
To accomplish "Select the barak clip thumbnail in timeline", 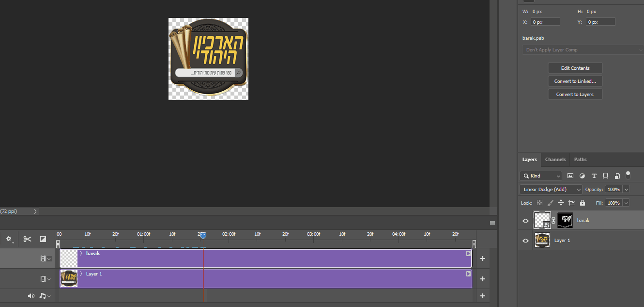I will (x=69, y=259).
